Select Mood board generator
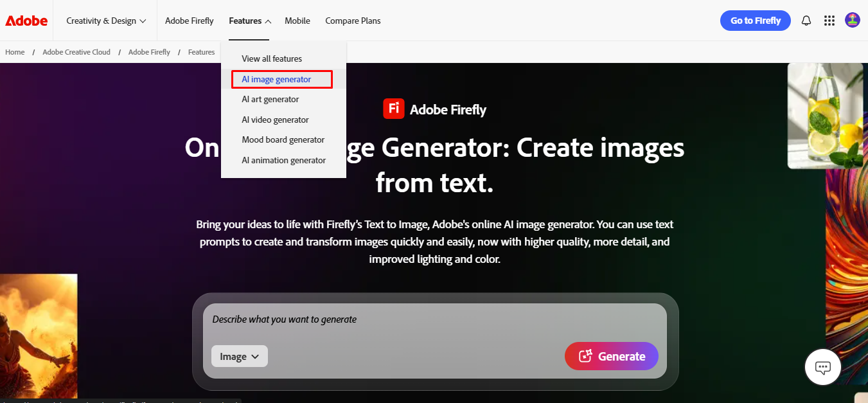 (283, 139)
